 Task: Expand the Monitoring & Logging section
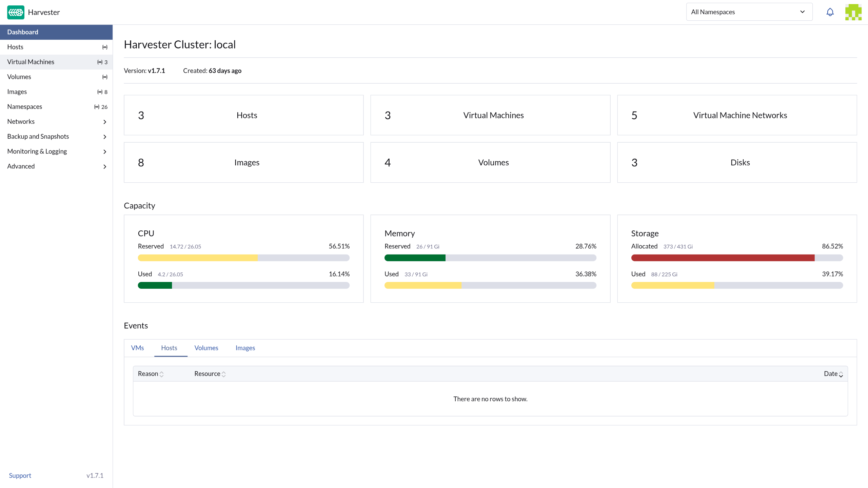[56, 151]
